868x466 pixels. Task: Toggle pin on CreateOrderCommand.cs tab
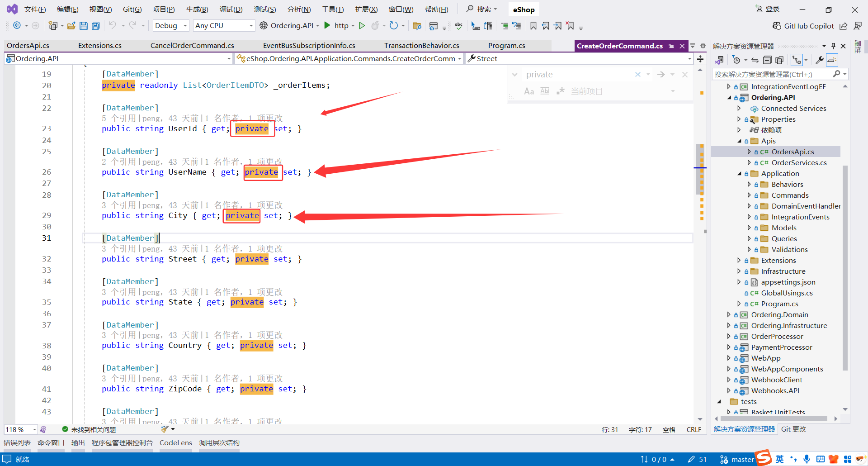click(671, 46)
